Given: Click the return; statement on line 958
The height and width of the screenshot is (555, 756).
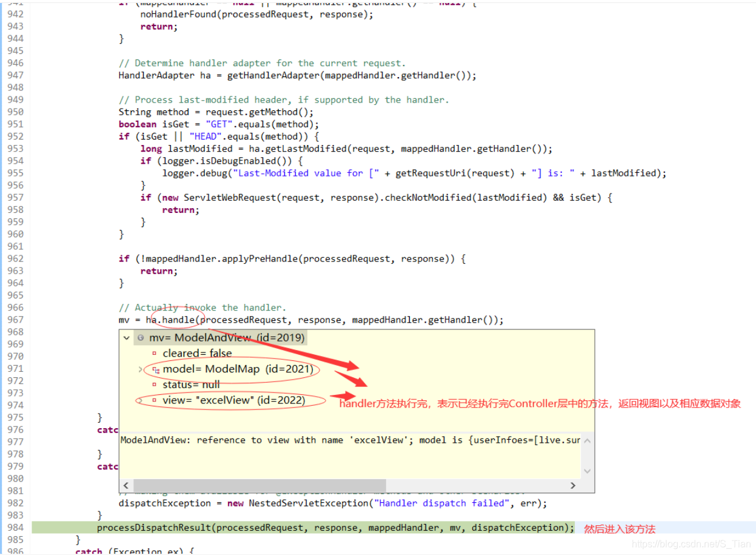Looking at the screenshot, I should (x=181, y=210).
